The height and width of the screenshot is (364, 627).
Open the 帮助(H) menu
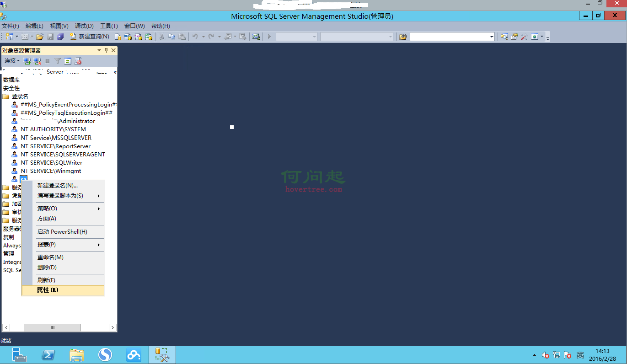coord(161,26)
